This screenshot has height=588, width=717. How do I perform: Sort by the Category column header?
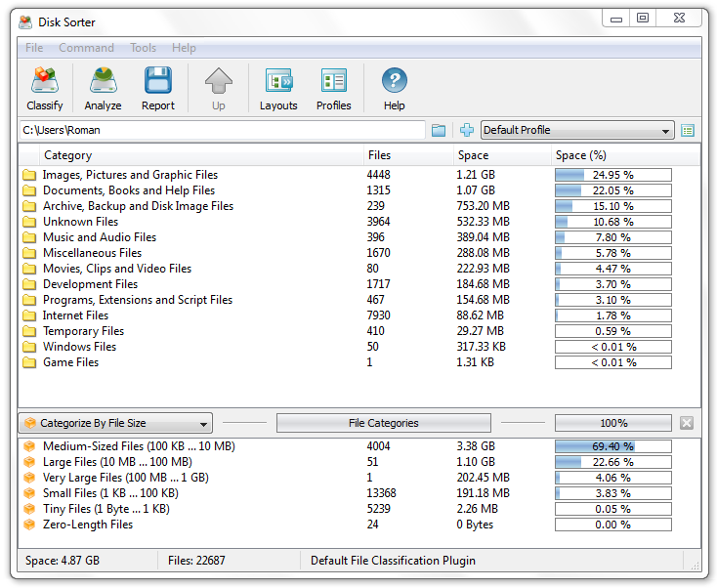(201, 155)
